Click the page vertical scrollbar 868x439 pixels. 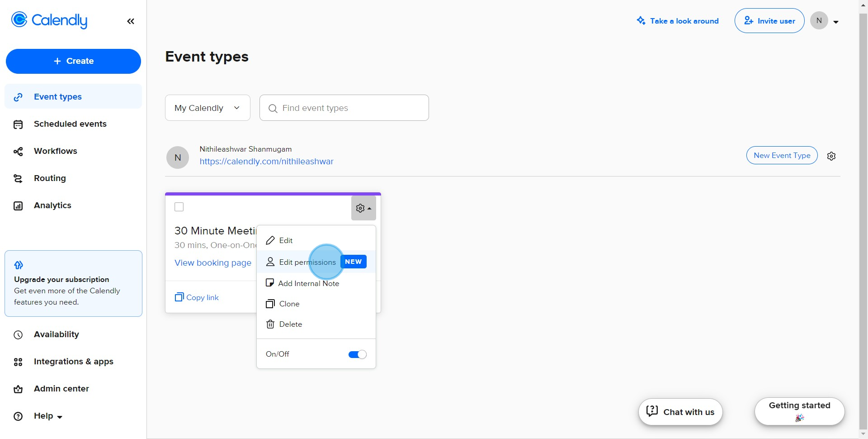[863, 222]
